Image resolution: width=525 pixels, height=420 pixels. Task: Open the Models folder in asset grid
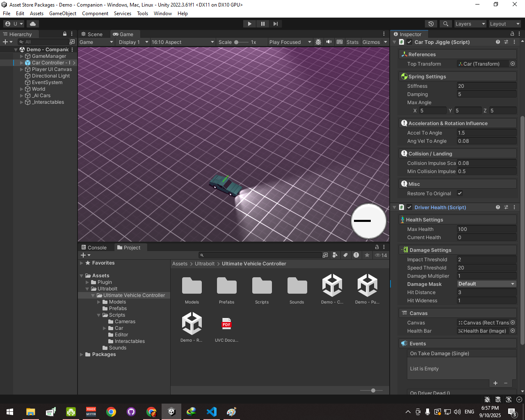[x=192, y=290]
